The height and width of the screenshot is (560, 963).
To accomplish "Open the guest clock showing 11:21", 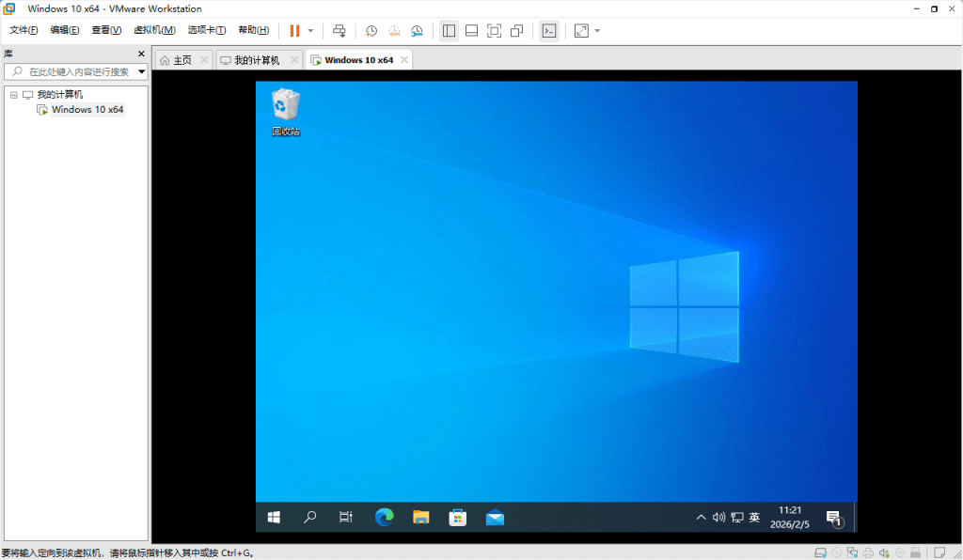I will click(790, 518).
